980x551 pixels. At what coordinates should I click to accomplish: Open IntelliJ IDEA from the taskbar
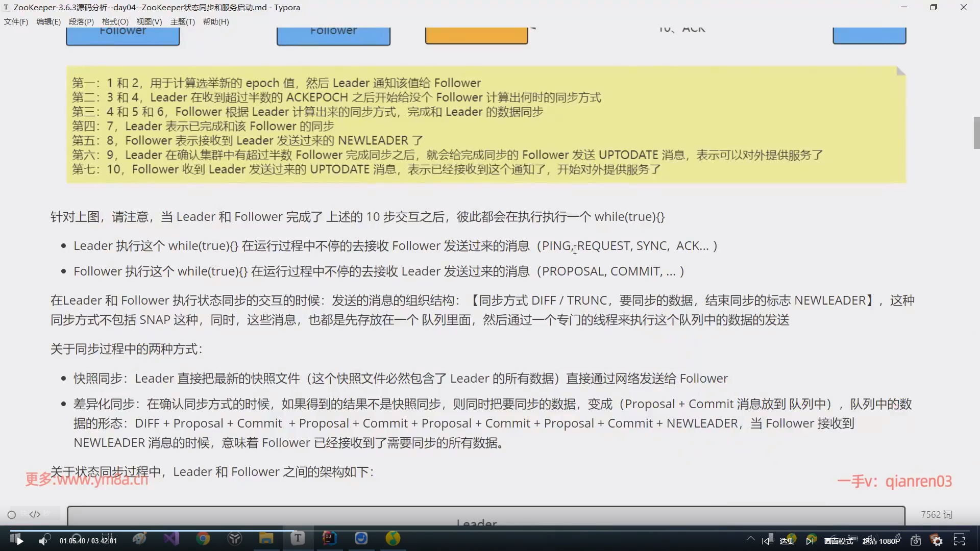pyautogui.click(x=329, y=538)
